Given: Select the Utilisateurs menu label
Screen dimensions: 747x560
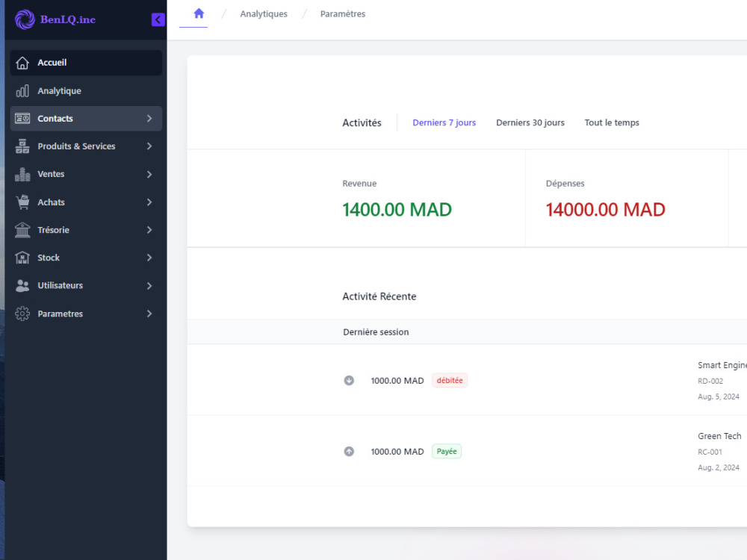Looking at the screenshot, I should [60, 286].
